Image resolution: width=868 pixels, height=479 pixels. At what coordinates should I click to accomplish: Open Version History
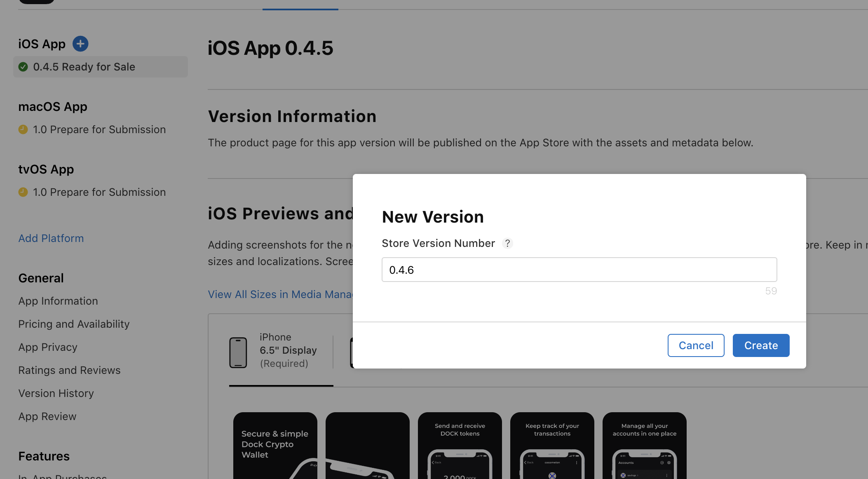[56, 393]
